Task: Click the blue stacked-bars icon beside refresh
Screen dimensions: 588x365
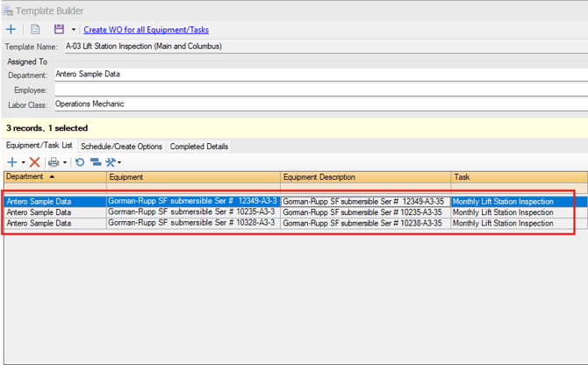Action: (95, 162)
